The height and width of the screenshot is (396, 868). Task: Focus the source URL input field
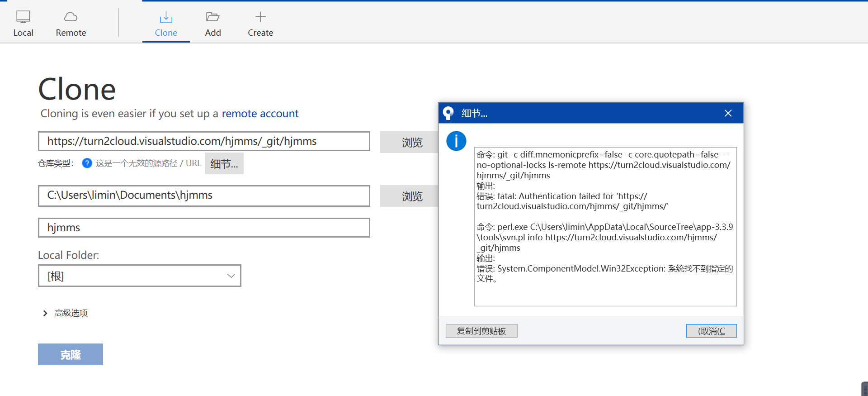tap(204, 141)
